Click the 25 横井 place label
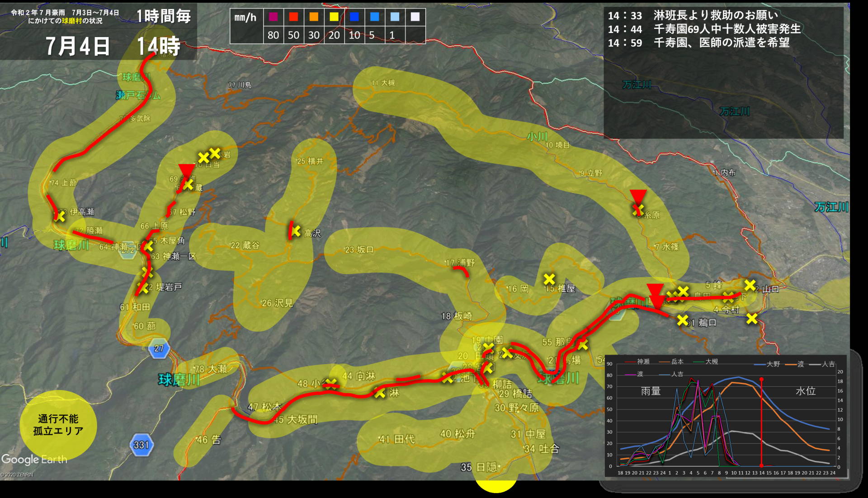 pos(310,161)
